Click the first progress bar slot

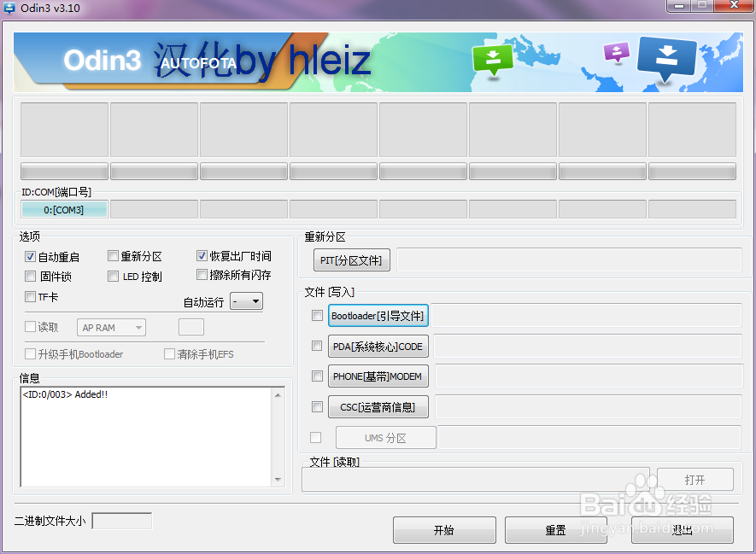pyautogui.click(x=64, y=171)
